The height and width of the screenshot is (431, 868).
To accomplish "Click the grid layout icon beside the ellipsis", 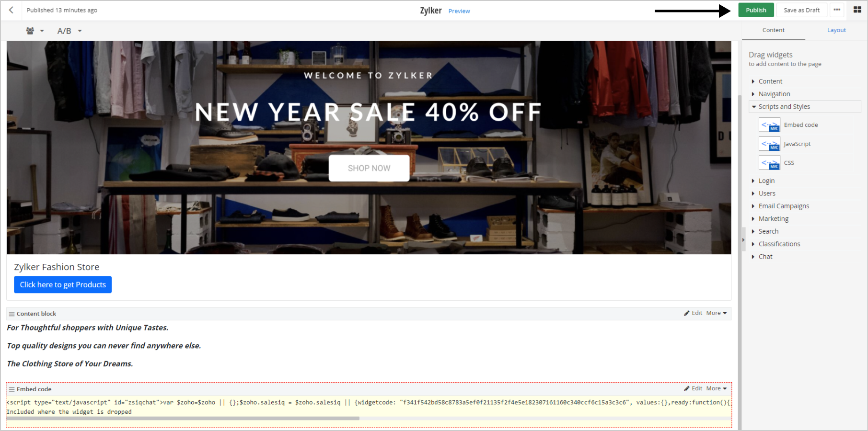I will coord(857,10).
